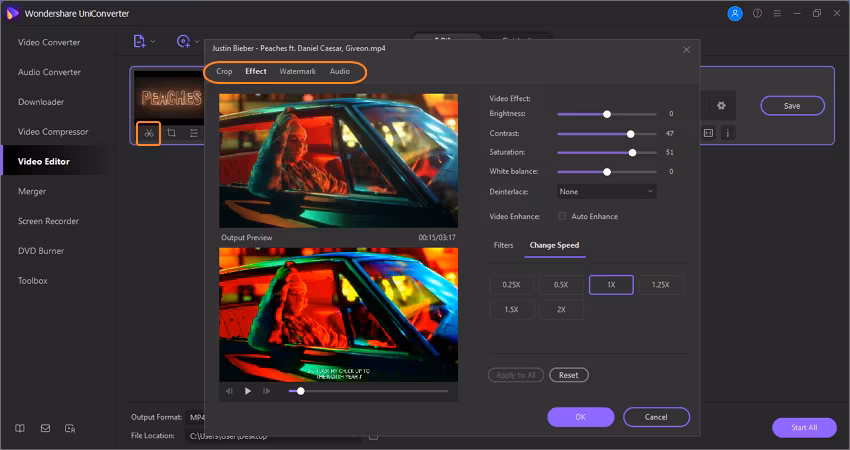This screenshot has height=450, width=850.
Task: Switch to the Filters tab
Action: click(503, 245)
